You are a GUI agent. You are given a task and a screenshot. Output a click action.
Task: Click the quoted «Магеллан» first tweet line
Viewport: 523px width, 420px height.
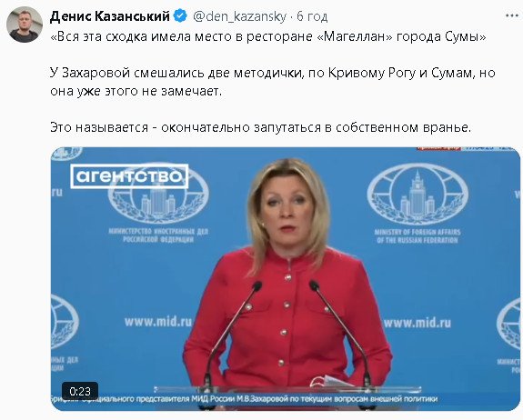(x=268, y=36)
